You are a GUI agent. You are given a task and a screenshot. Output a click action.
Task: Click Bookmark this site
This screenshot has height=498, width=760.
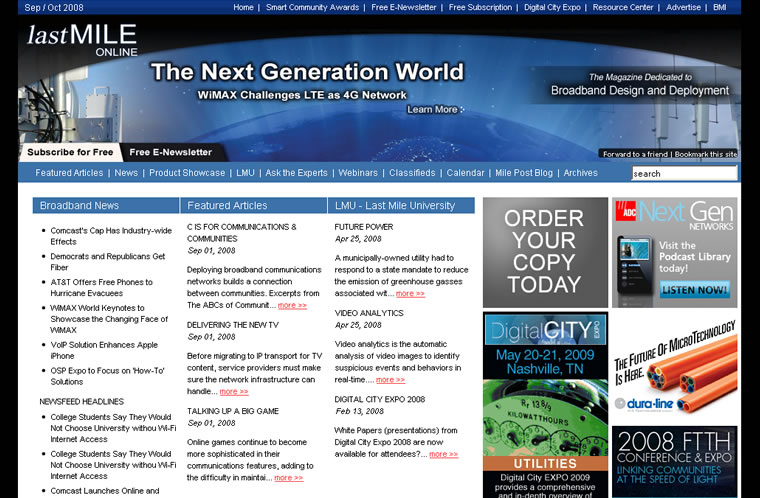pyautogui.click(x=706, y=154)
